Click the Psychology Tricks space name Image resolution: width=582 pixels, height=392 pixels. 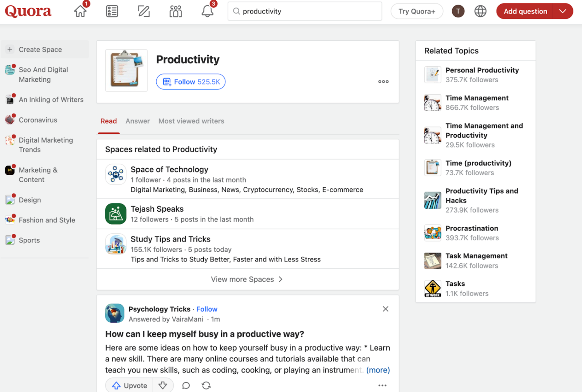point(159,309)
